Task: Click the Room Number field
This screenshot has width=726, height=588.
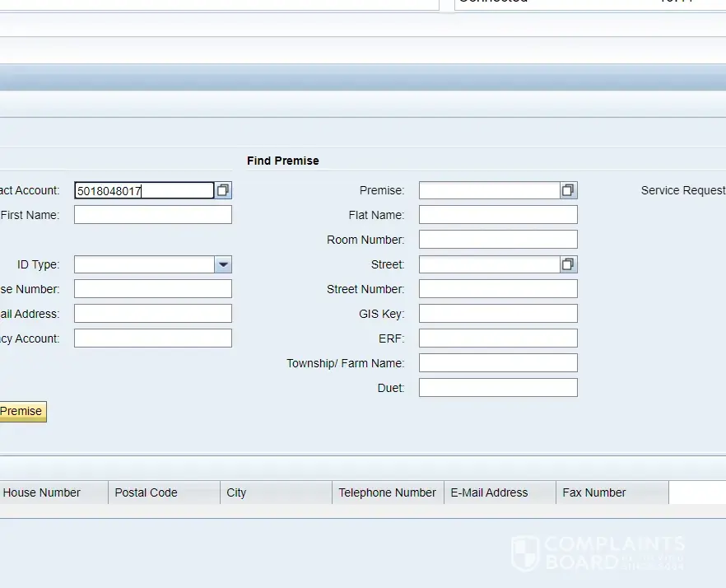Action: [498, 240]
